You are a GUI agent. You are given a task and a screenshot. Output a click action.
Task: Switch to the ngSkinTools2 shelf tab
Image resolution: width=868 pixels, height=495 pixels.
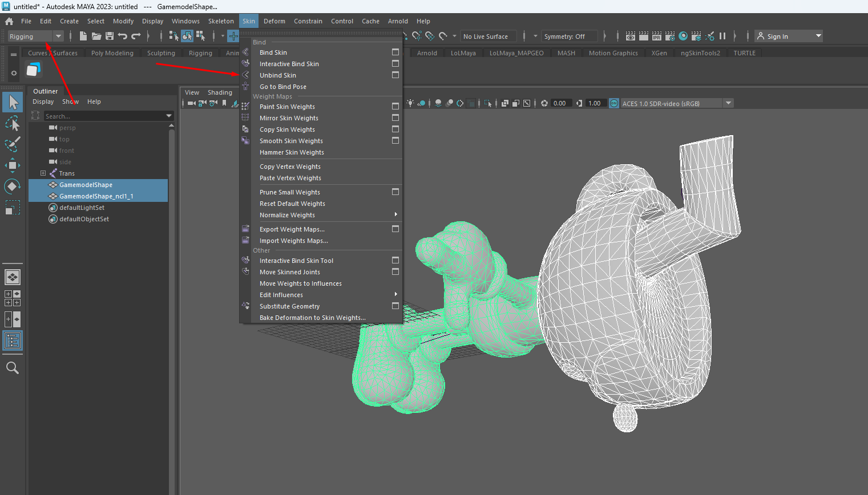click(700, 53)
